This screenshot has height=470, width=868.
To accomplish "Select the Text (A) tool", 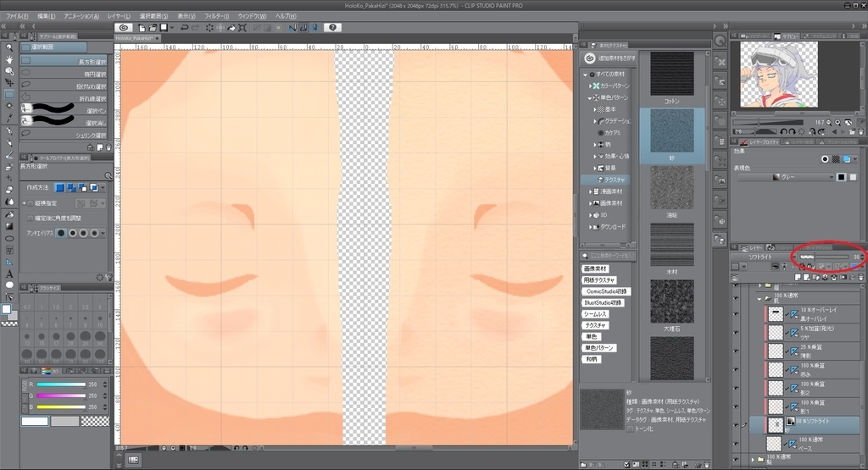I will coord(8,274).
